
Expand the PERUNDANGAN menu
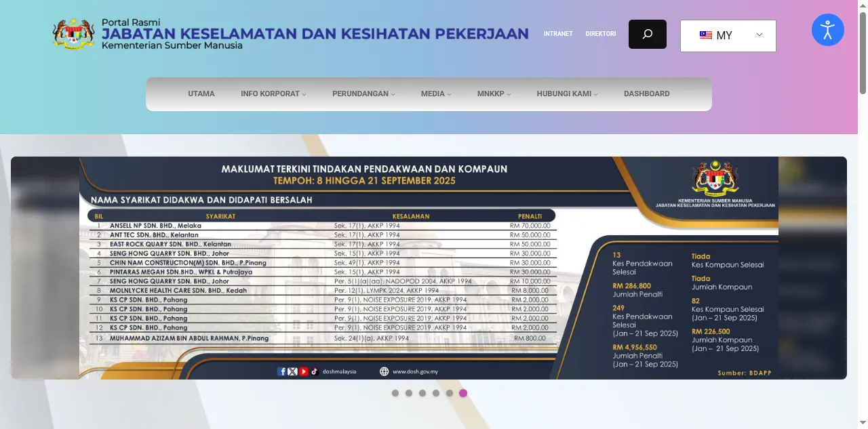click(x=363, y=94)
